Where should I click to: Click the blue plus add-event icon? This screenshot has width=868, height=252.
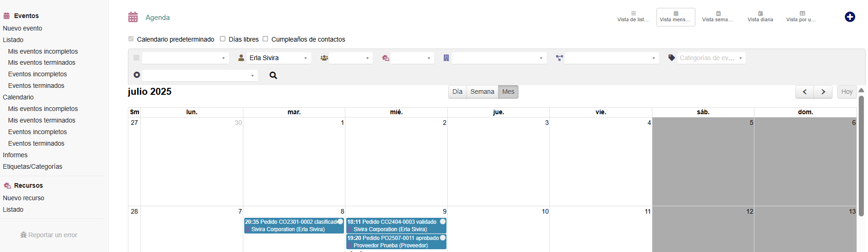tap(850, 17)
